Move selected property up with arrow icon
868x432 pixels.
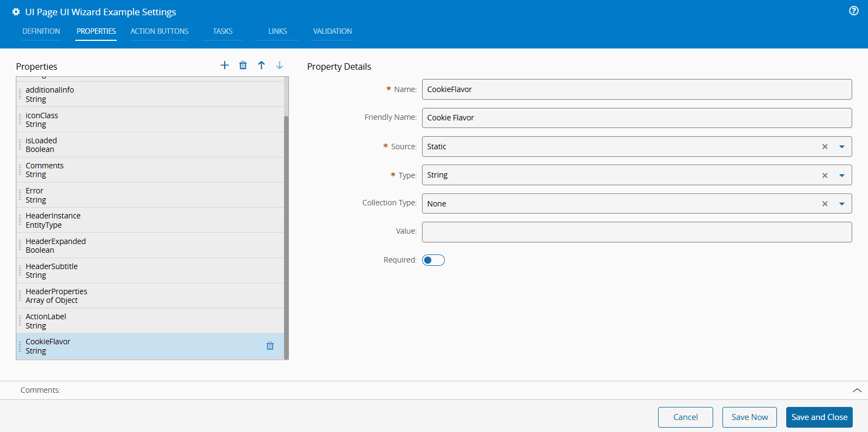pyautogui.click(x=262, y=65)
